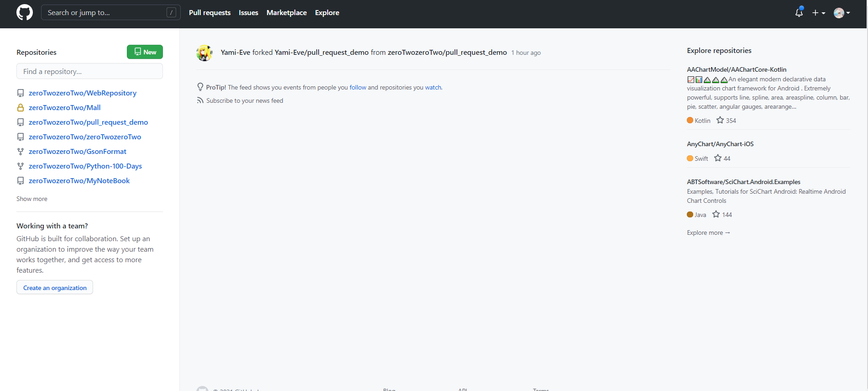868x391 pixels.
Task: Open AAChartModel/AAChartCore-Kotlin repository
Action: click(x=737, y=69)
